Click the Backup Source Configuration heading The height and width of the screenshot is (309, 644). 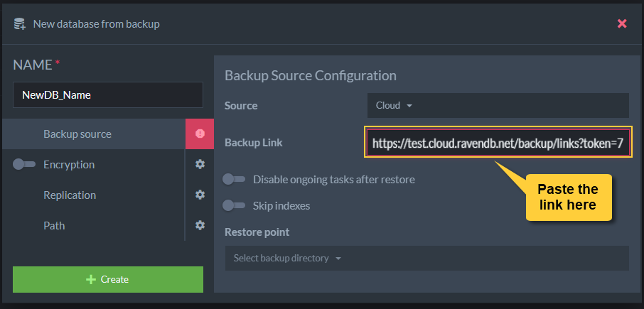click(311, 75)
